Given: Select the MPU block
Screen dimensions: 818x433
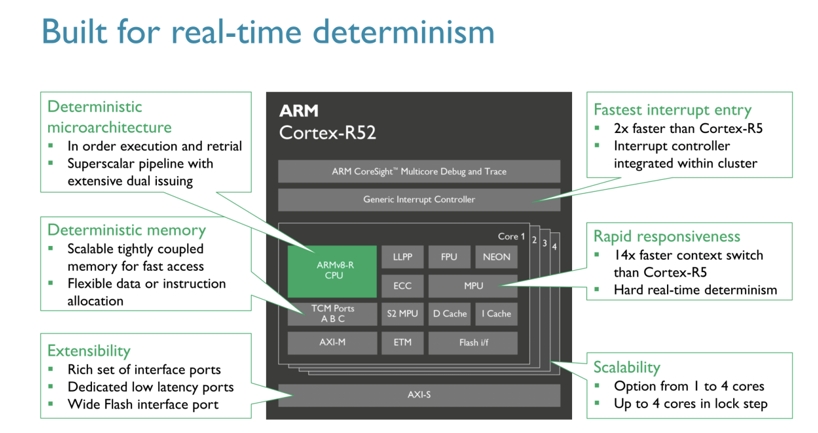Looking at the screenshot, I should [473, 286].
